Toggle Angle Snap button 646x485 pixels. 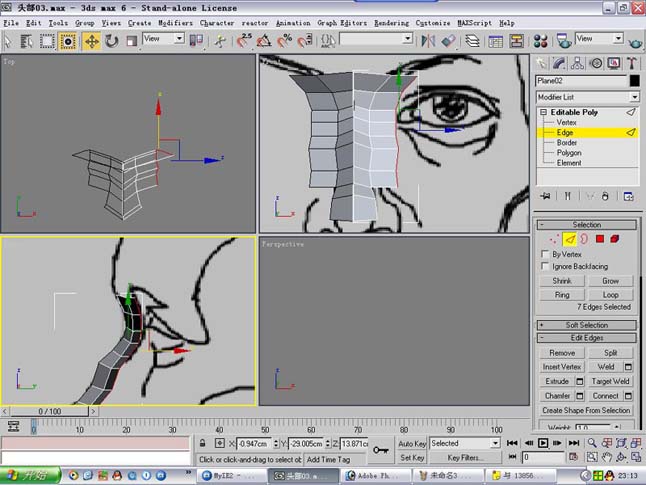(x=264, y=41)
